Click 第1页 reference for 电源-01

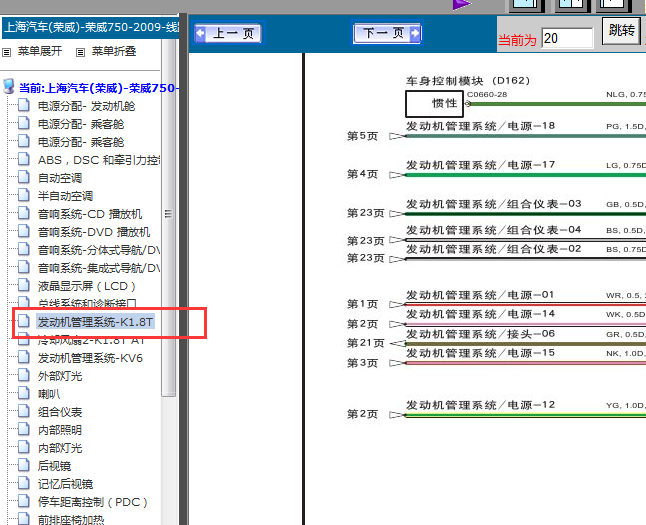362,304
